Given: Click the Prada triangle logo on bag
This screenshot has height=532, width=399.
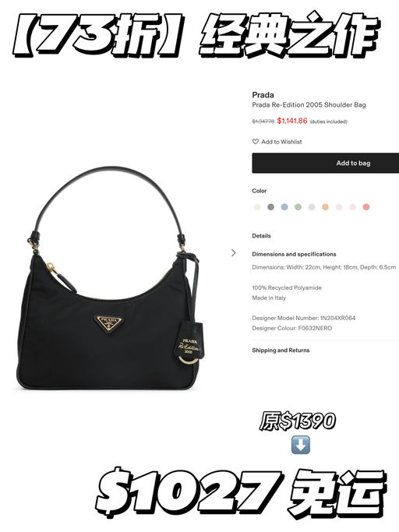Looking at the screenshot, I should point(108,323).
